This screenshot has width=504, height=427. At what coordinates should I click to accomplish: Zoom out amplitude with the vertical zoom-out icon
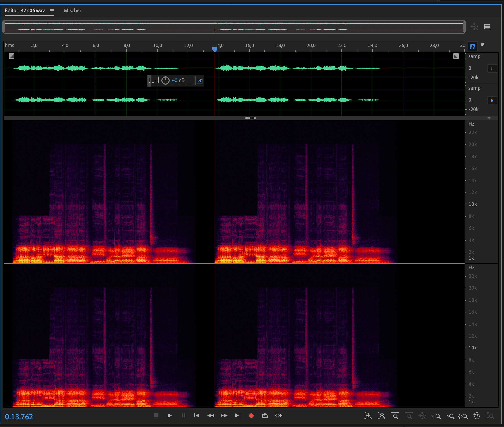click(x=381, y=416)
